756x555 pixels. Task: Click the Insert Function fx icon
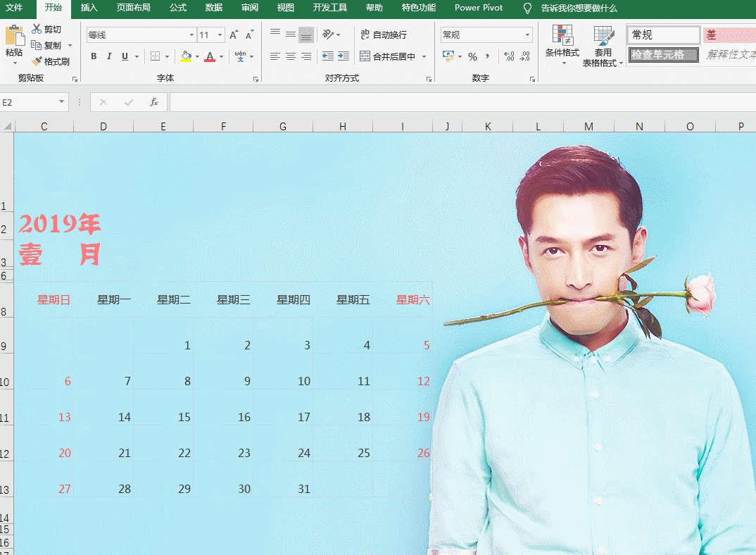coord(154,102)
